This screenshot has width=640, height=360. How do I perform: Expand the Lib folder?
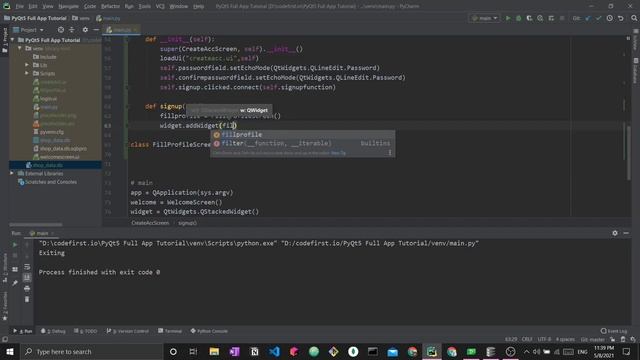click(27, 65)
